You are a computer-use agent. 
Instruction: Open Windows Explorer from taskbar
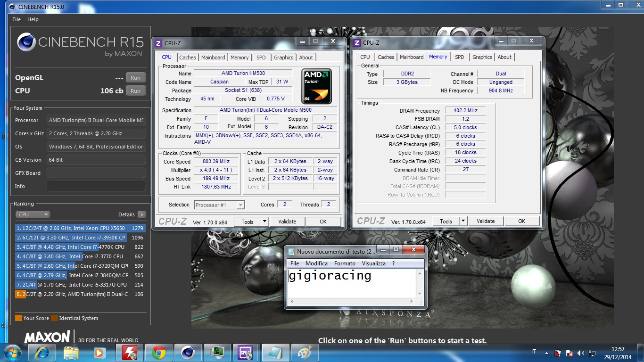point(71,353)
